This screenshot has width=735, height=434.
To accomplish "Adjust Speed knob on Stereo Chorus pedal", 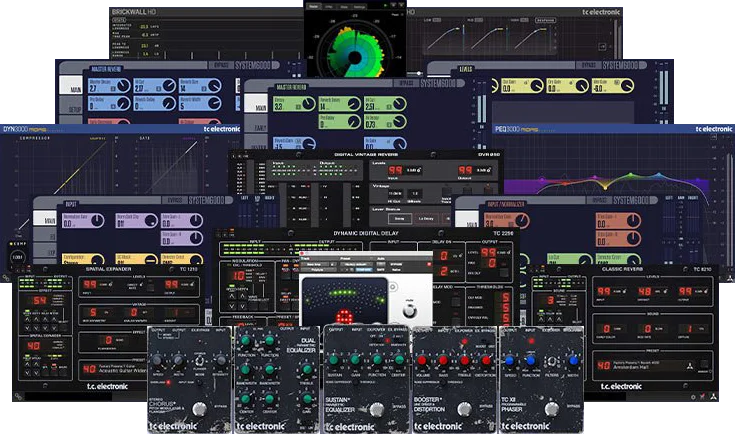I will point(157,360).
